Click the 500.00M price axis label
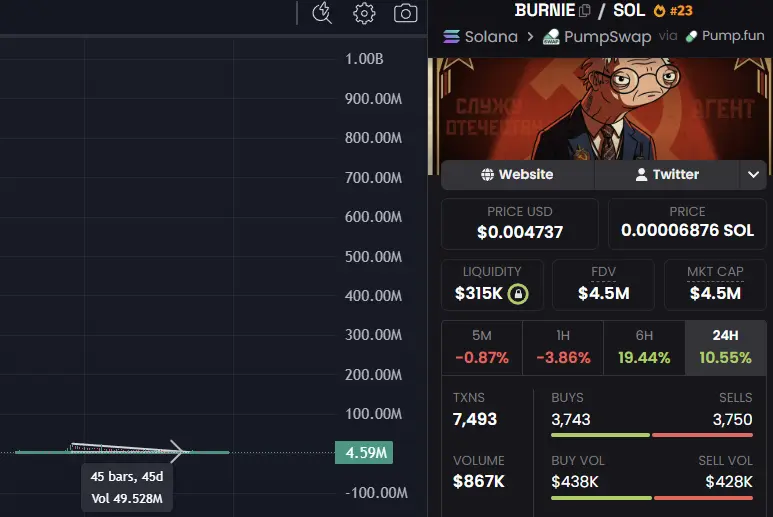The height and width of the screenshot is (517, 773). [x=373, y=257]
